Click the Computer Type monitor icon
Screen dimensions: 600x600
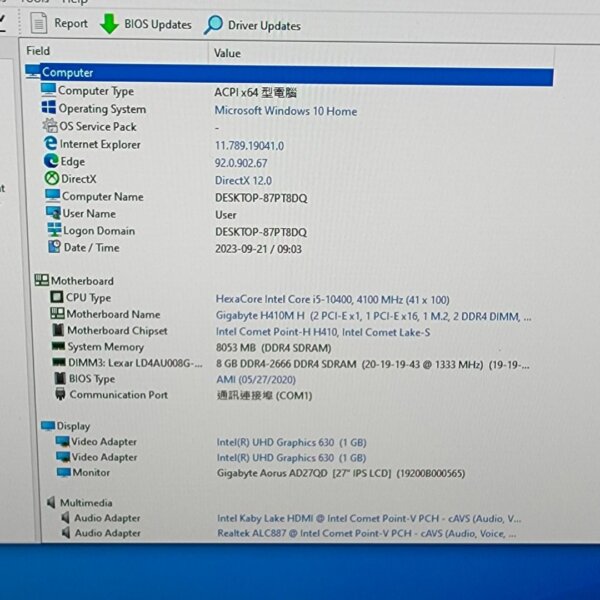(49, 90)
